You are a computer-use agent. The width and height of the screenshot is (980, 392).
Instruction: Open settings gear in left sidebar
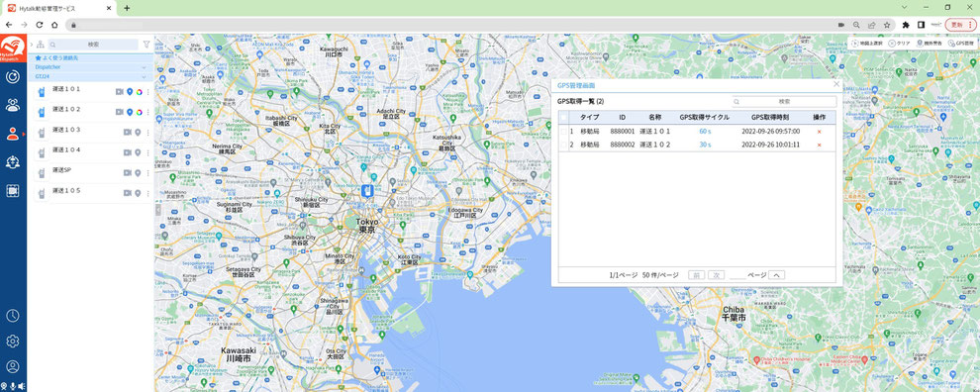tap(13, 341)
